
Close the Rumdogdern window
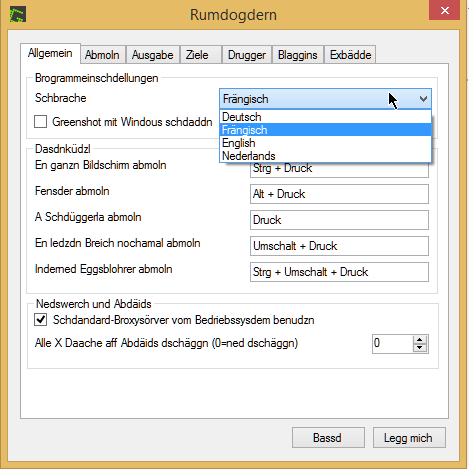coord(445,10)
